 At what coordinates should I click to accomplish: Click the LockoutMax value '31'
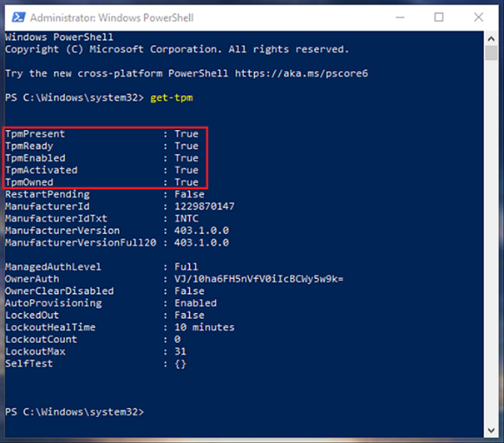pyautogui.click(x=180, y=351)
